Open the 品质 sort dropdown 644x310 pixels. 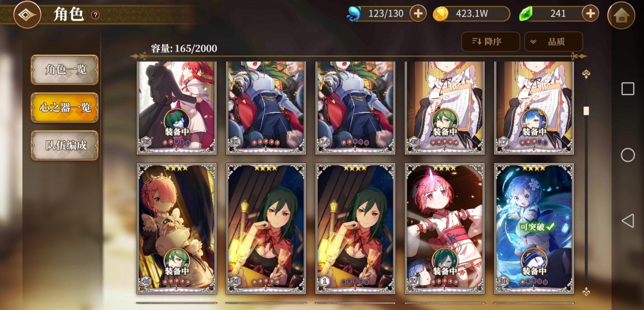[x=554, y=42]
